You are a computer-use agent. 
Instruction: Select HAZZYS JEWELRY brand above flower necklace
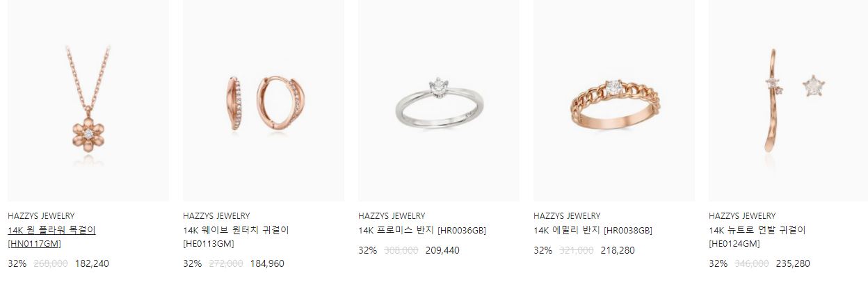[41, 216]
